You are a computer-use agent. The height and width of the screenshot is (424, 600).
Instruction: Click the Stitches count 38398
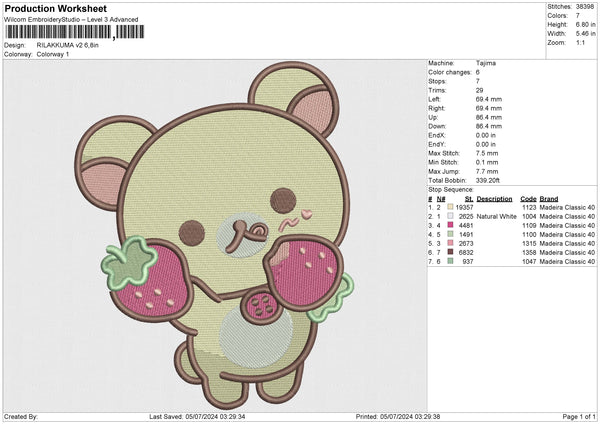tap(583, 7)
